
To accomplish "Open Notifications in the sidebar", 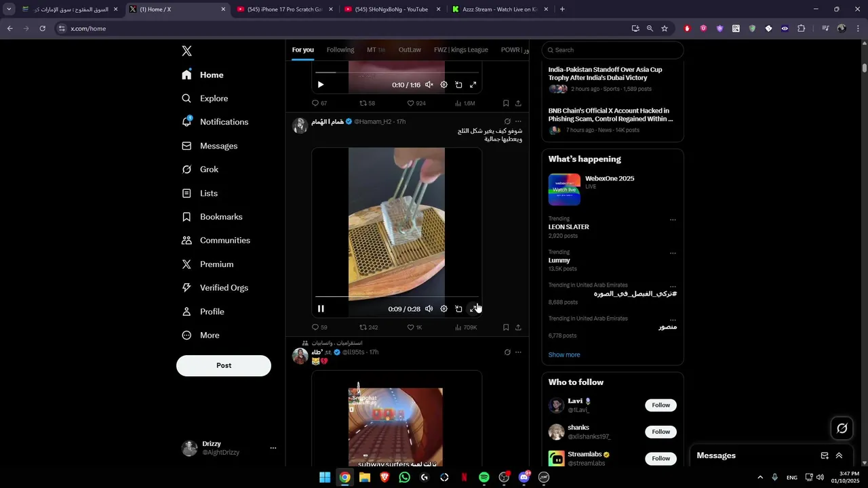I will tap(215, 122).
